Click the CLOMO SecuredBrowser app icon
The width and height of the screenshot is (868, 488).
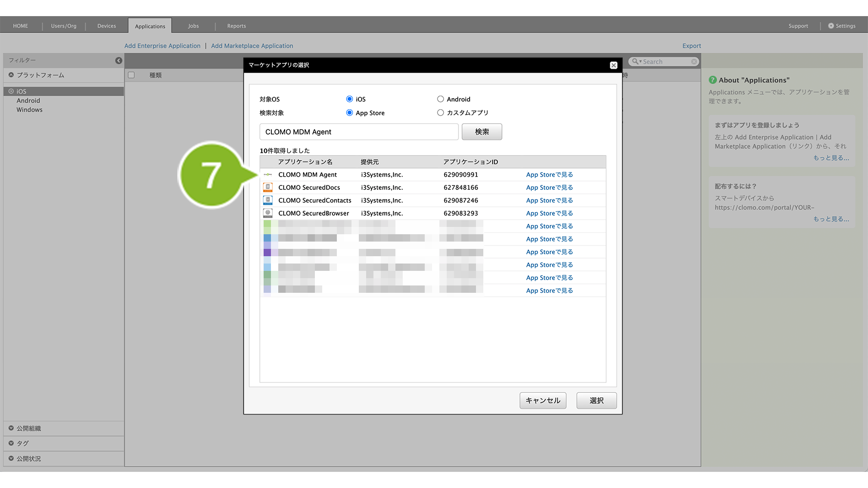(268, 213)
